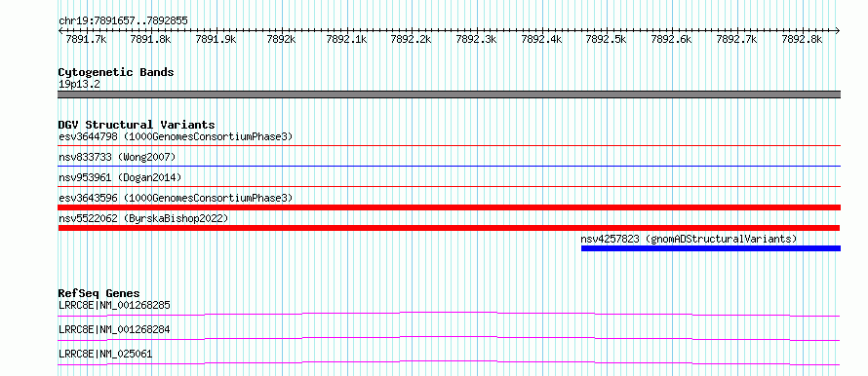
Task: Select the DGV Structural Variants track heading
Action: coord(137,125)
